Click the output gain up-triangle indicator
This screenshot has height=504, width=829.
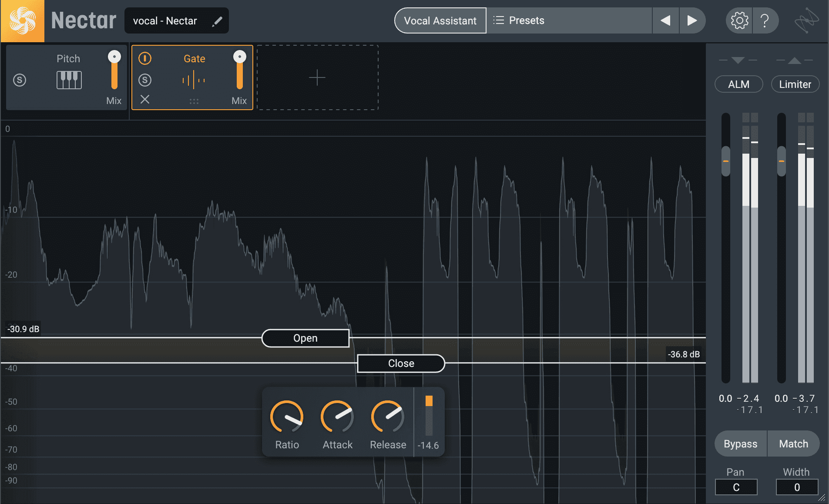(794, 60)
